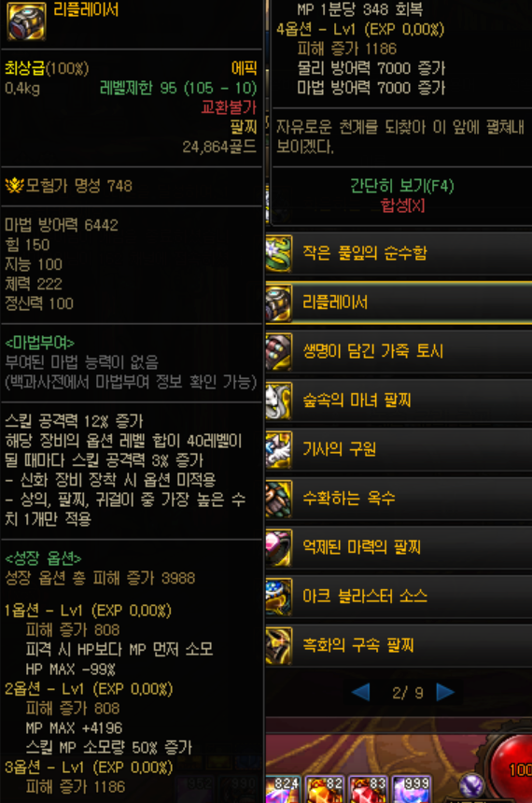532x803 pixels.
Task: Click the 흑화의 구속 팔찌 icon
Action: tap(279, 646)
